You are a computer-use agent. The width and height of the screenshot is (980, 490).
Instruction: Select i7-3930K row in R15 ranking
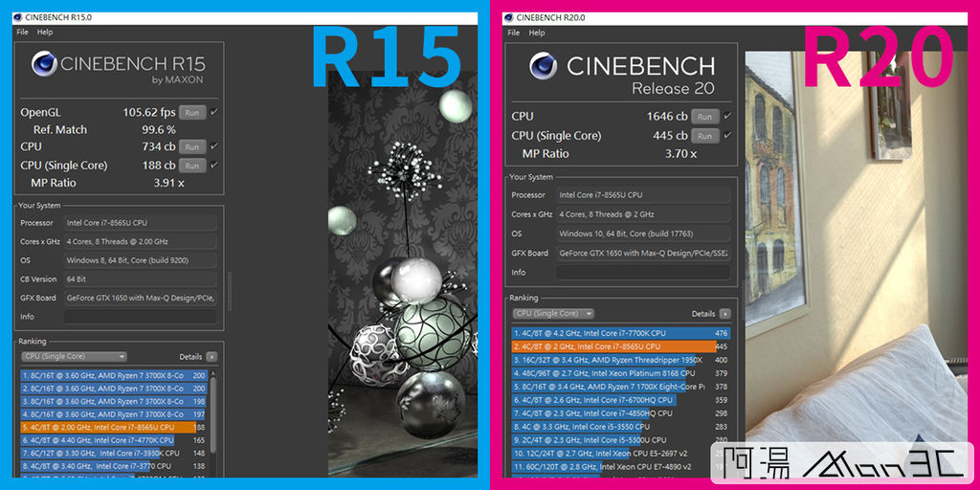114,453
